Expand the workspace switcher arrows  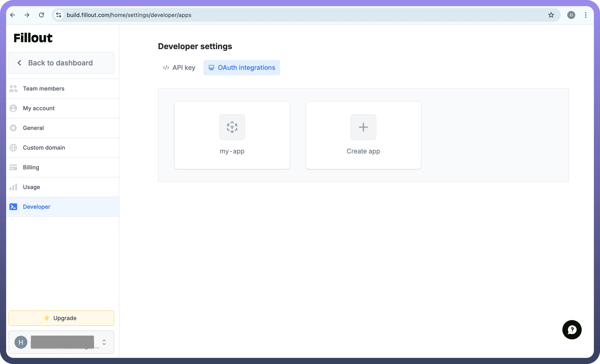pyautogui.click(x=104, y=342)
